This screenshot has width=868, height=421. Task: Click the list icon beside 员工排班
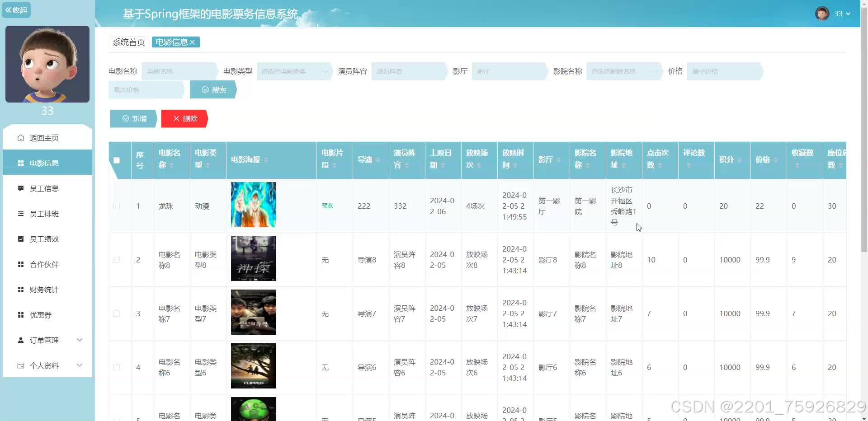click(20, 214)
